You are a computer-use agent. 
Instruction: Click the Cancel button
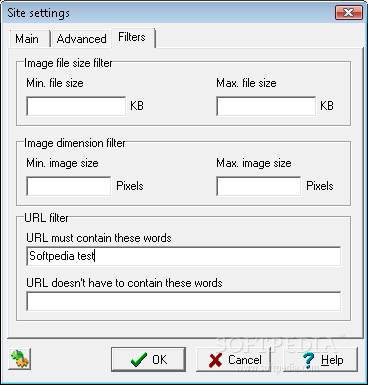(x=234, y=359)
